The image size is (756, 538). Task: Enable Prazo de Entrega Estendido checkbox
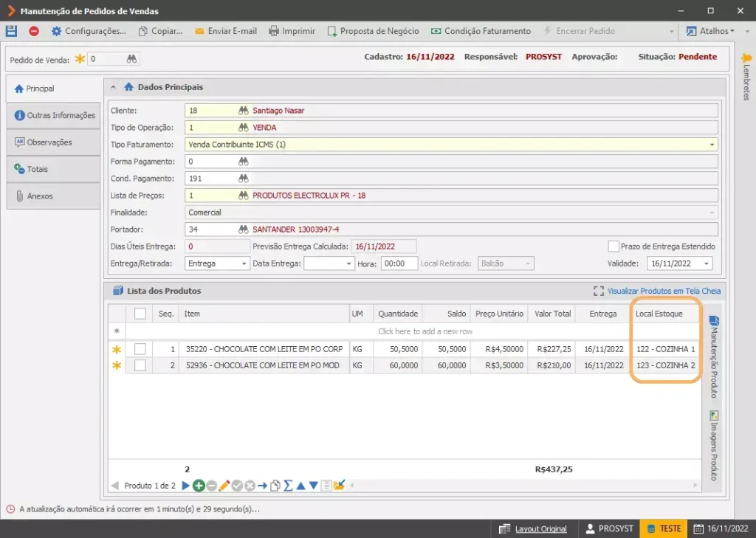[614, 246]
